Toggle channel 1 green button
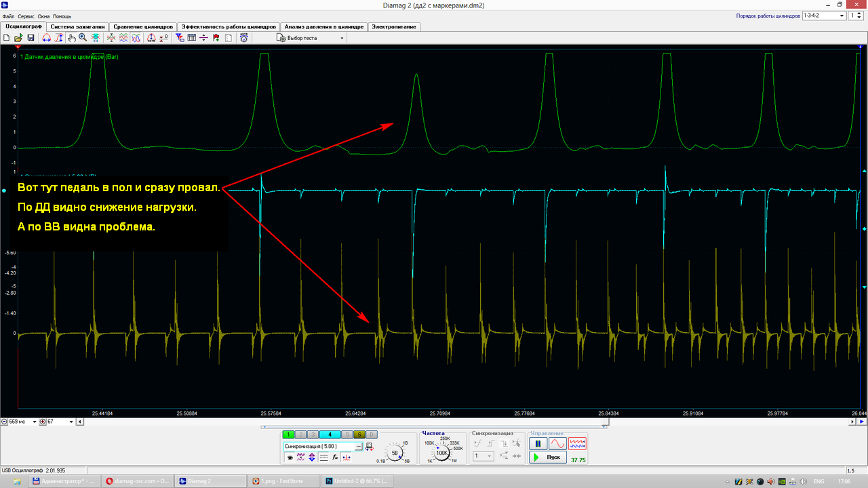This screenshot has height=488, width=868. tap(288, 434)
